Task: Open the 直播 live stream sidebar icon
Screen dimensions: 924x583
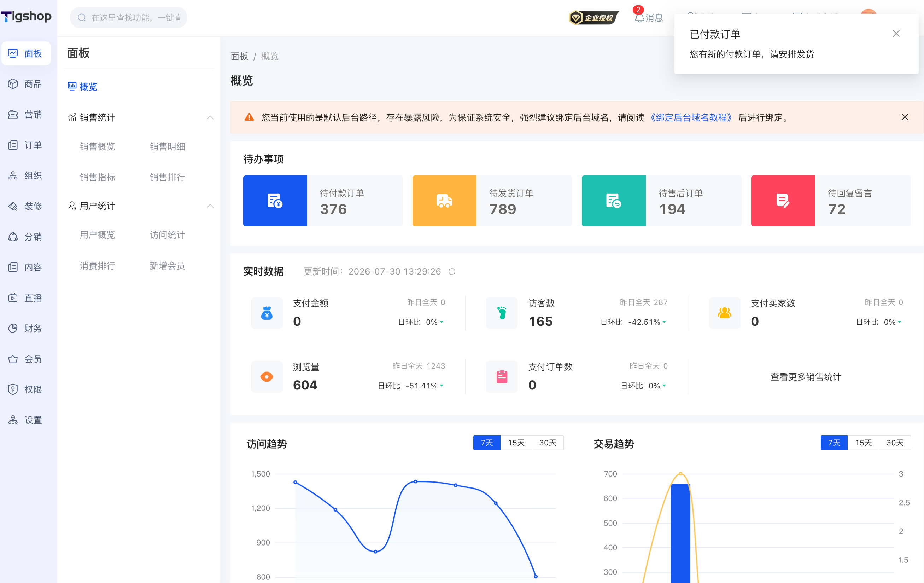Action: (x=13, y=298)
